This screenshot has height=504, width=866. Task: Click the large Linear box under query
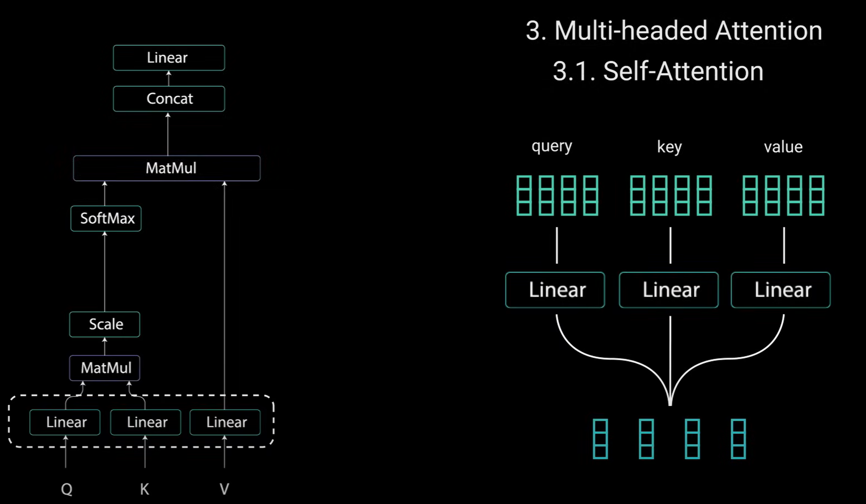click(x=555, y=290)
